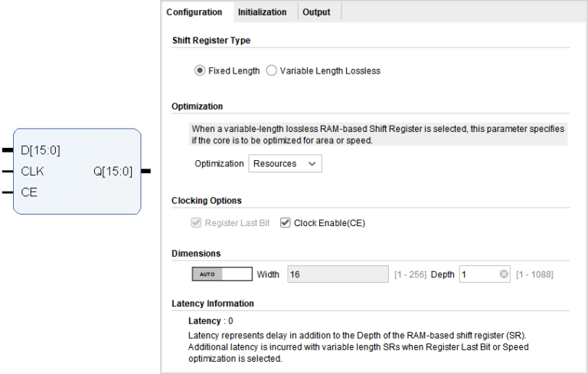Switch to the Initialization tab
This screenshot has height=374, width=588.
(x=262, y=12)
